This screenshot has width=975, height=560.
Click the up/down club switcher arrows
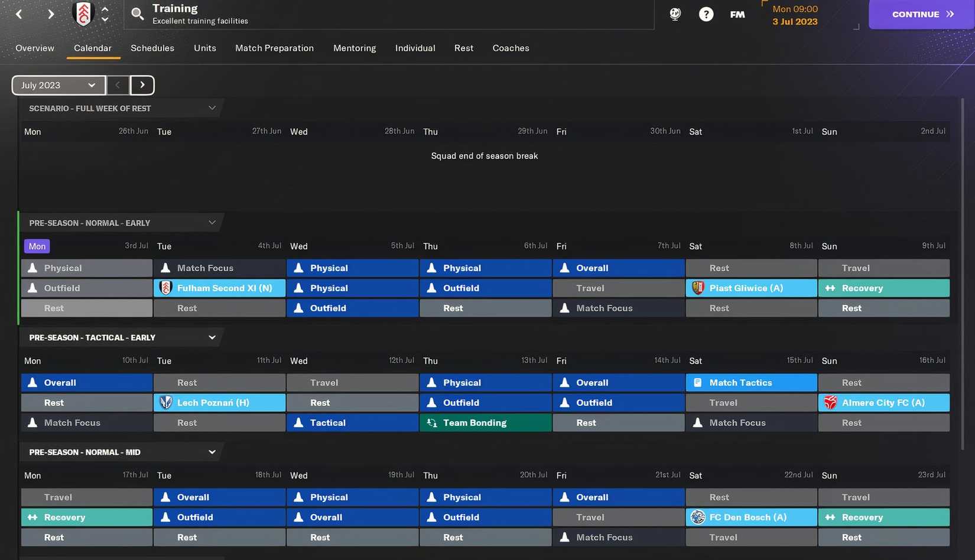click(x=105, y=14)
